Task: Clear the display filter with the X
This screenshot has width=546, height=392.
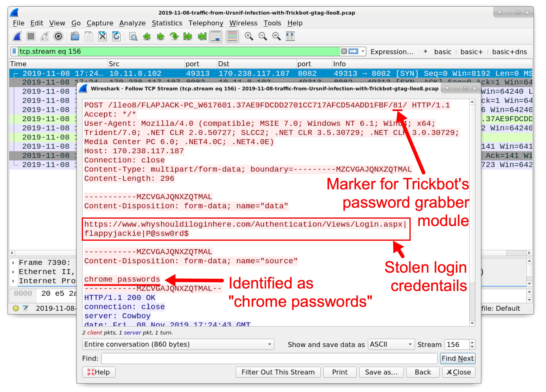Action: click(x=344, y=51)
